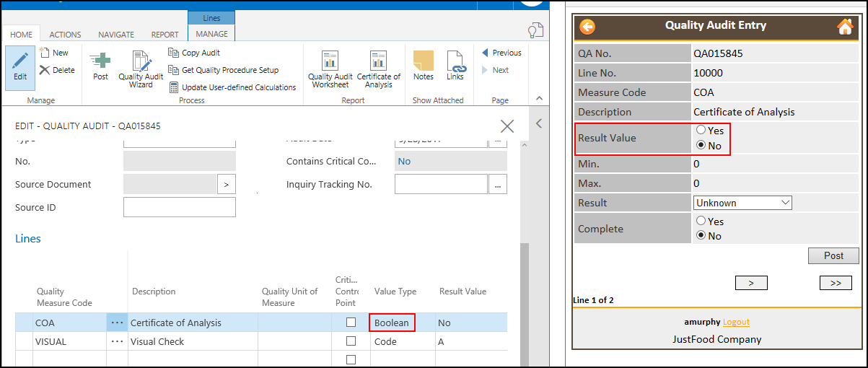Screen dimensions: 868x368
Task: Open the Result dropdown showing Unknown
Action: point(743,203)
